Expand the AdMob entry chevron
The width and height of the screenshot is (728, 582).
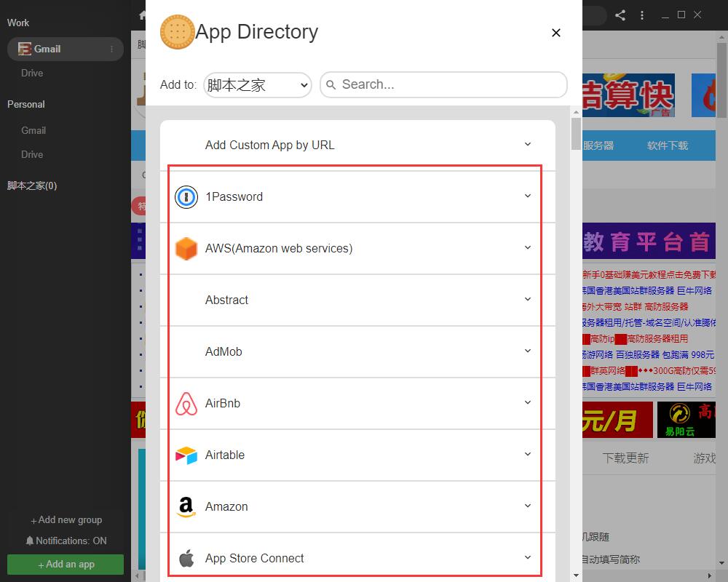(x=528, y=351)
